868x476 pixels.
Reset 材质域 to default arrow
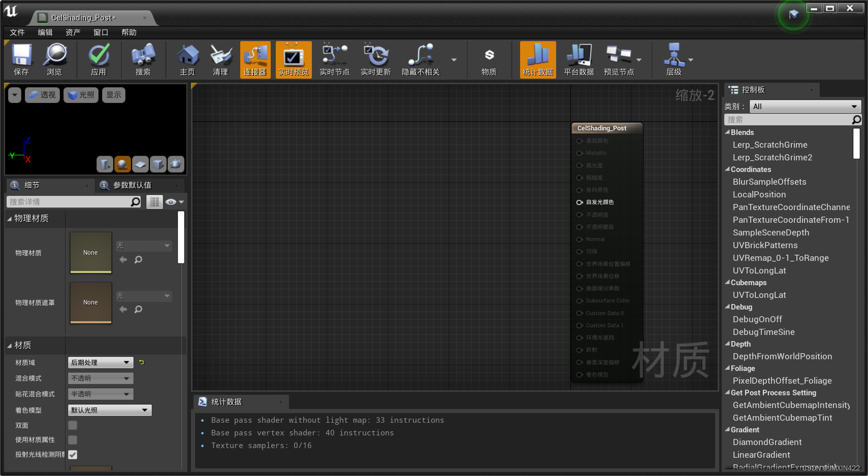[142, 362]
